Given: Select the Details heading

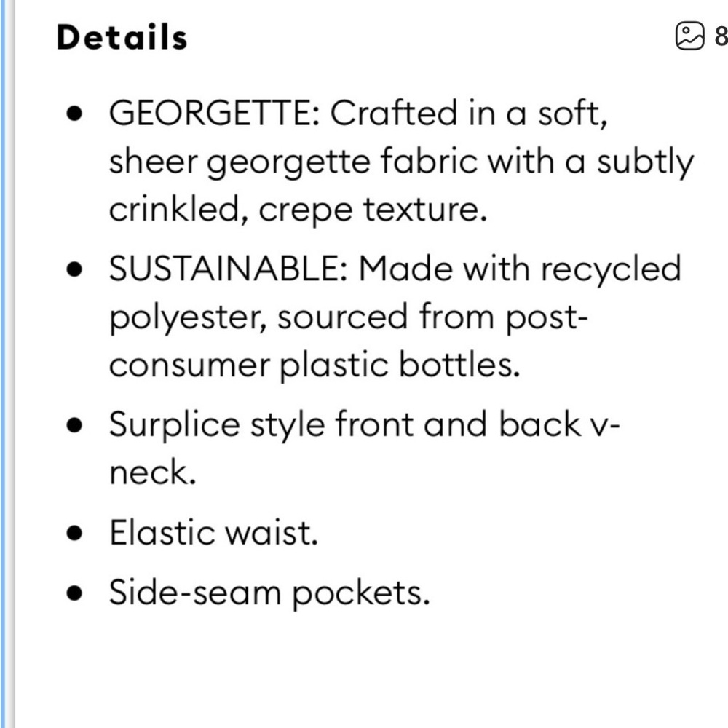Looking at the screenshot, I should pos(122,37).
